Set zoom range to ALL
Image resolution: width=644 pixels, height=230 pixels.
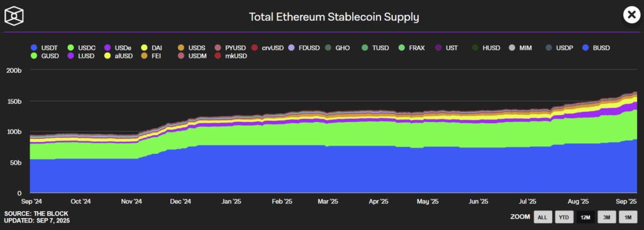pyautogui.click(x=543, y=216)
